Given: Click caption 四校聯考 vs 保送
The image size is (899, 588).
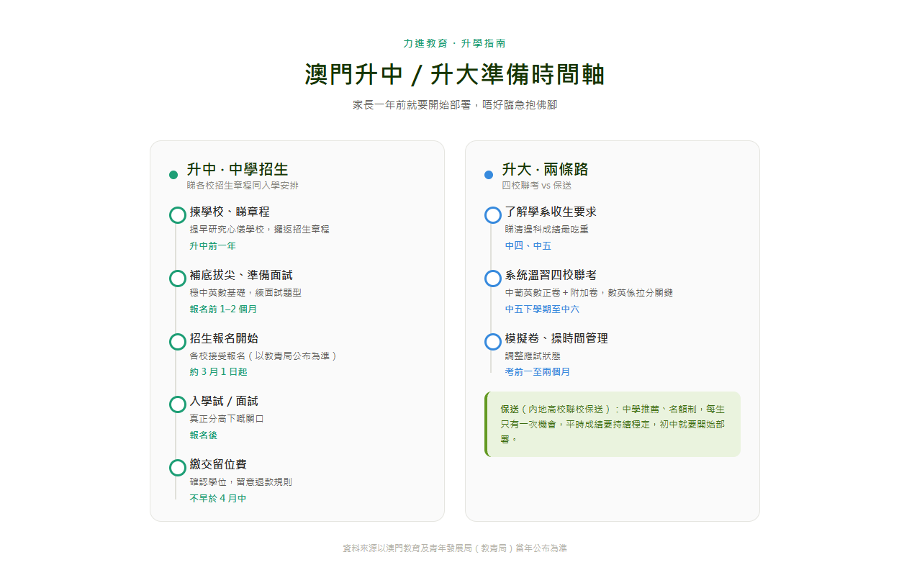Looking at the screenshot, I should 537,186.
